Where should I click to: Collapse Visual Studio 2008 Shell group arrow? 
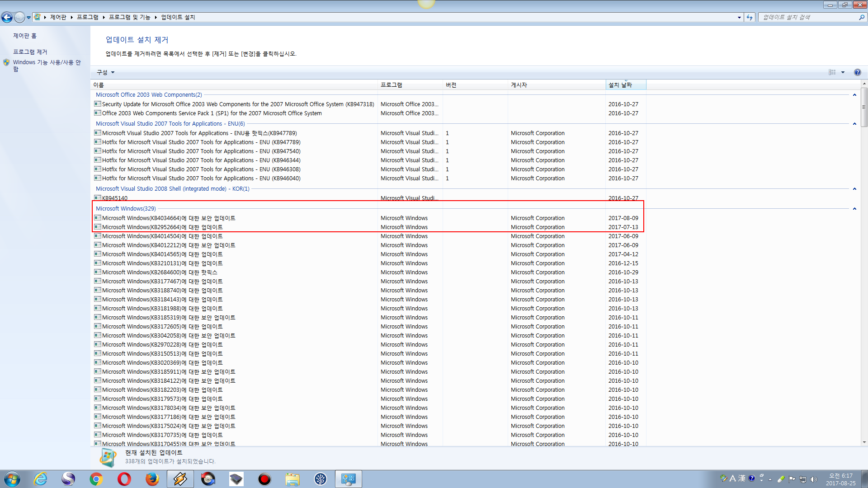pos(854,189)
